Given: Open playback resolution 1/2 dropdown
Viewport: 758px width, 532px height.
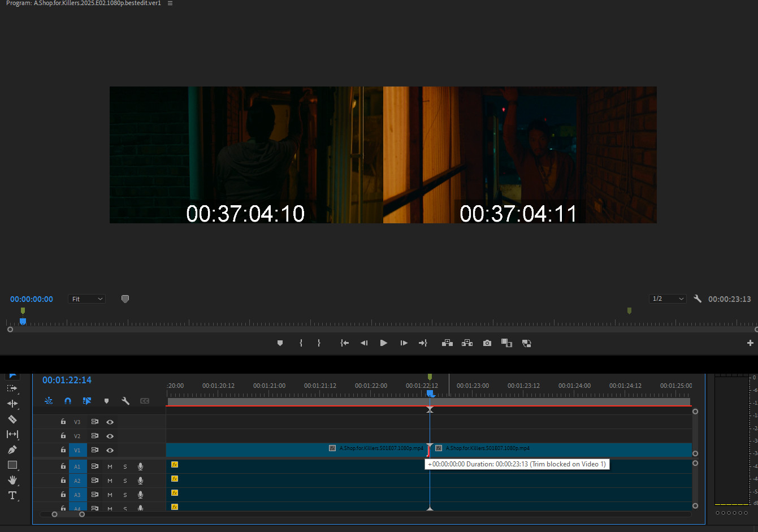Looking at the screenshot, I should tap(668, 299).
